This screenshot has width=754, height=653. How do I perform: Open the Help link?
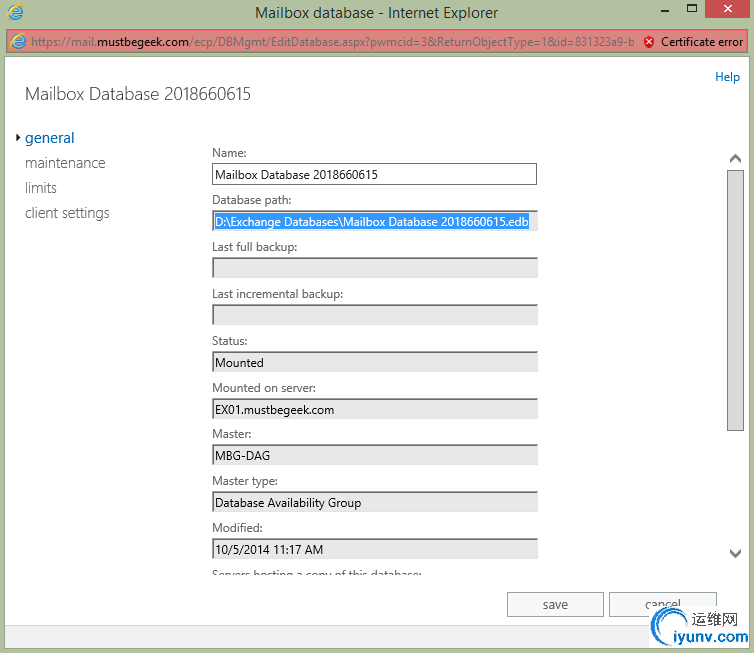[727, 77]
